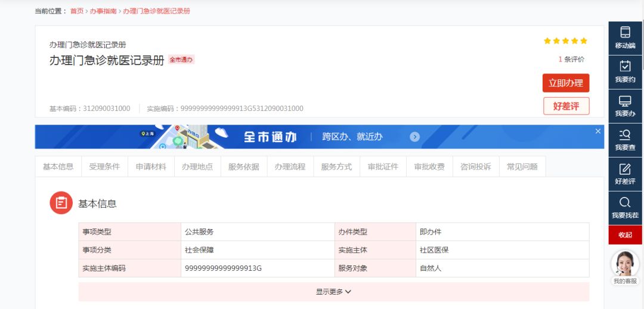Screen dimensions: 644x309
Task: Click the 社会保障 table cell
Action: pyautogui.click(x=258, y=250)
